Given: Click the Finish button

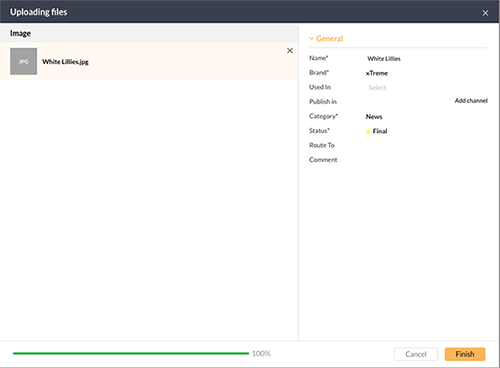Looking at the screenshot, I should [465, 354].
